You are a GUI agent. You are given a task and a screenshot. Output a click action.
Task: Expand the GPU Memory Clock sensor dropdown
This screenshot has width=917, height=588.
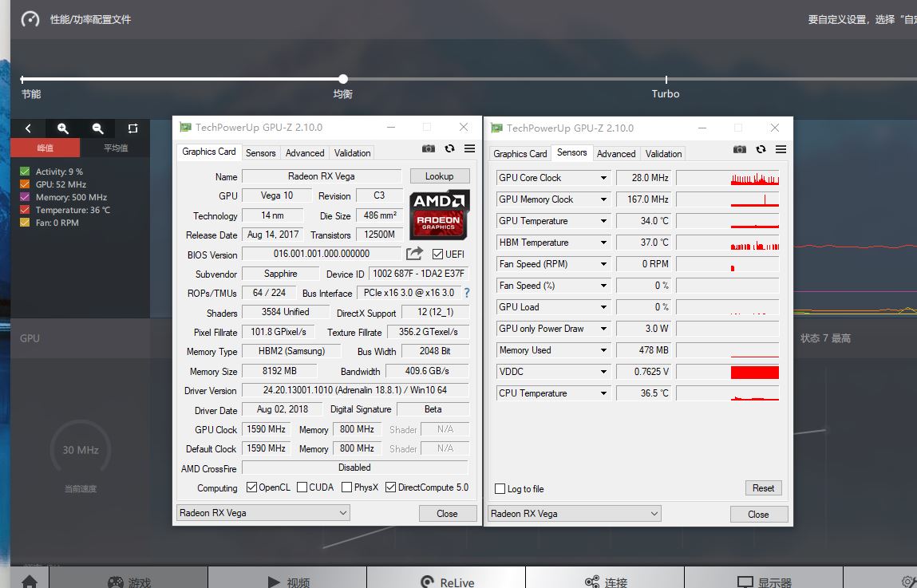pos(603,199)
